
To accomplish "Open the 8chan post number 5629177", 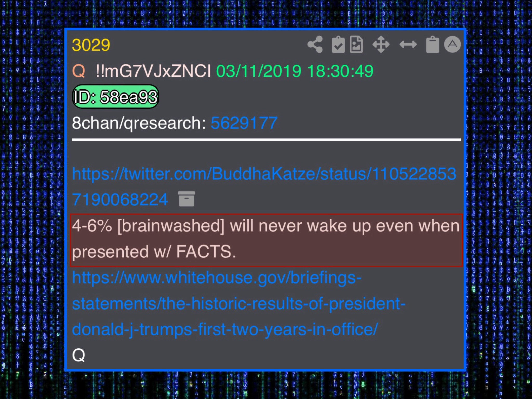I will pos(244,123).
